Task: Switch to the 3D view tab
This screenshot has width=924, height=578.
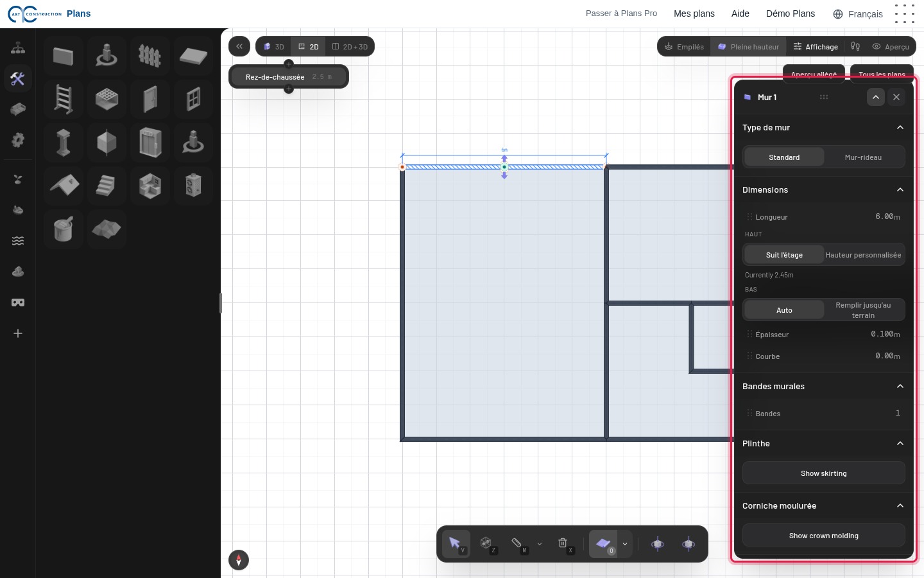Action: pos(274,47)
